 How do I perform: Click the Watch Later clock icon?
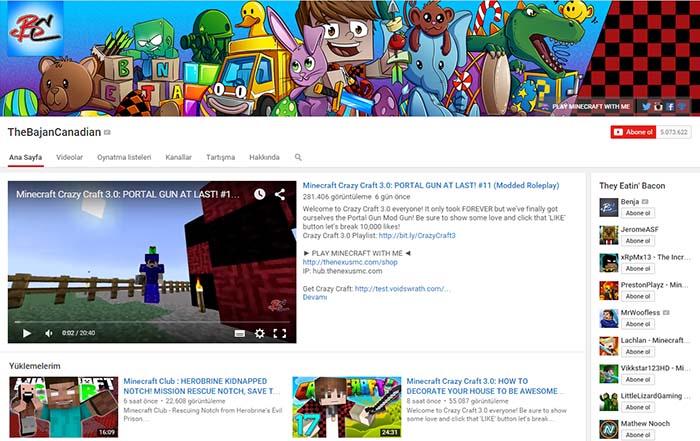point(260,194)
